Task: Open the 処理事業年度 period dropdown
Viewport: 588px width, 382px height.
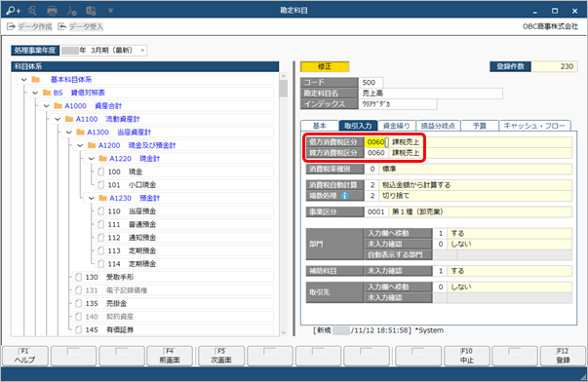Action: click(x=143, y=51)
